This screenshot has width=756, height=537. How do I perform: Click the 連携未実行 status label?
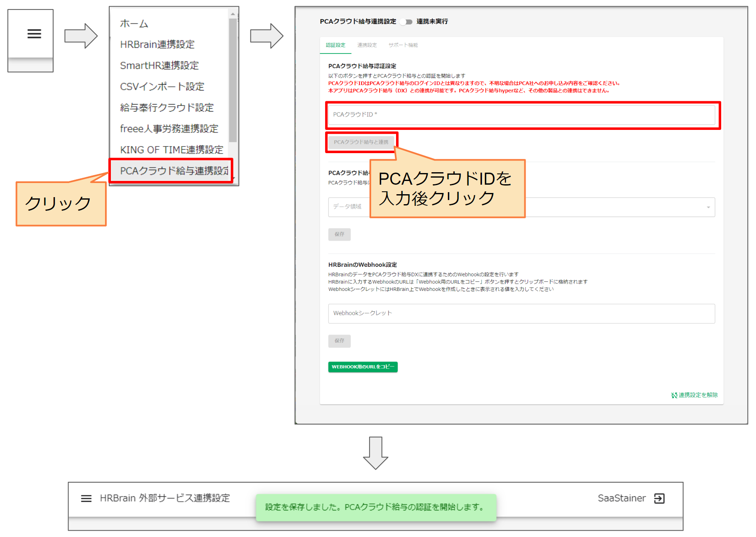432,22
